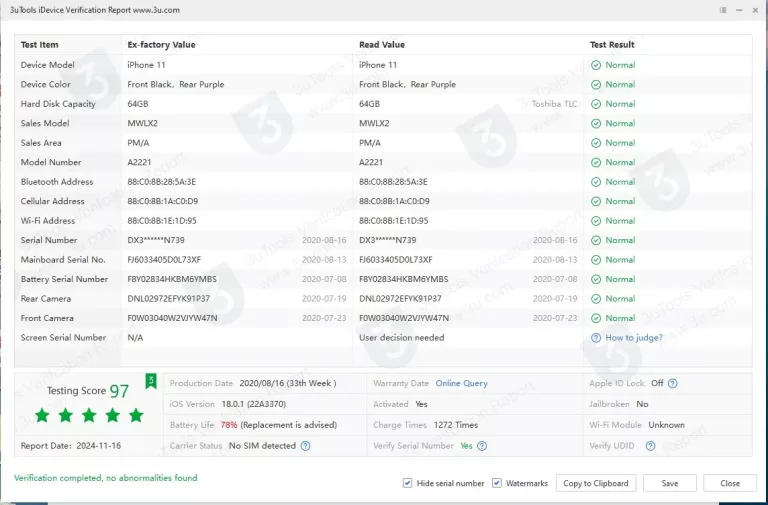Click the Normal check icon for Bluetooth Address
The width and height of the screenshot is (768, 505).
point(596,182)
